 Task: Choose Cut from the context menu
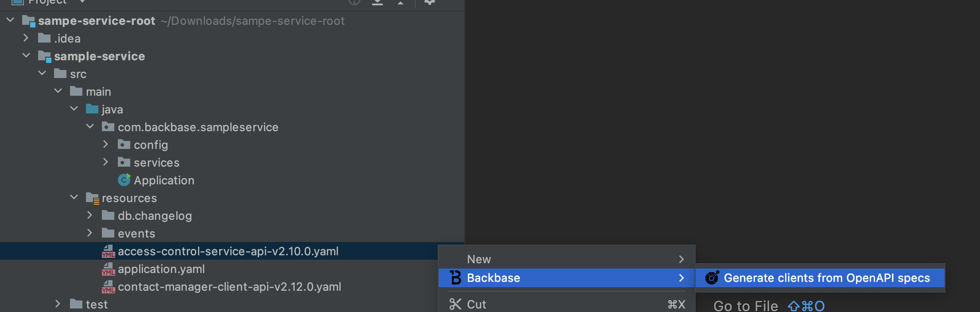(567, 304)
